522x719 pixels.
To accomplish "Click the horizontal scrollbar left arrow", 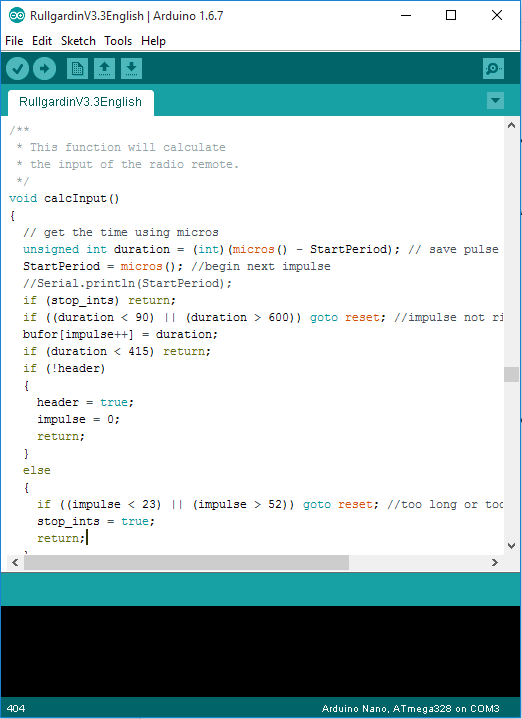I will pyautogui.click(x=15, y=562).
